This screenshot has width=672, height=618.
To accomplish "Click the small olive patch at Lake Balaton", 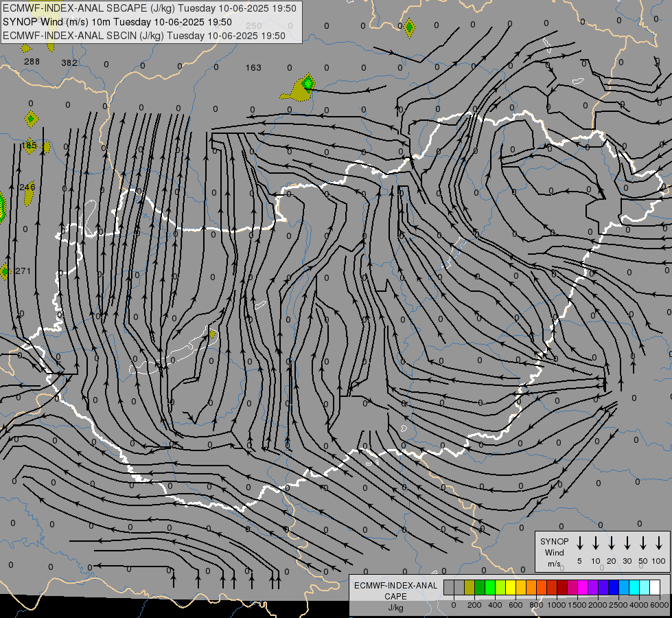I will [x=212, y=334].
